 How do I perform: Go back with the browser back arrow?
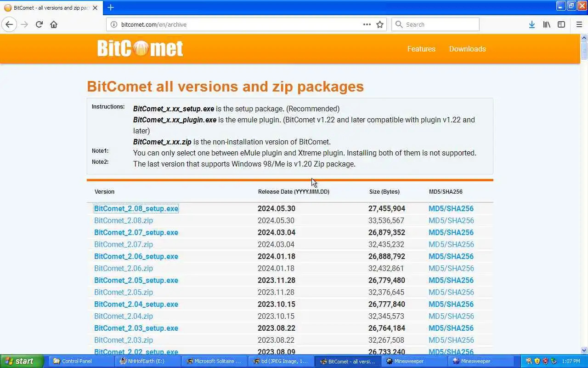(x=9, y=24)
